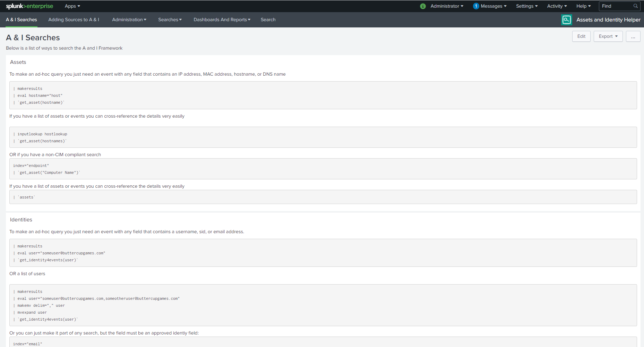The height and width of the screenshot is (347, 644).
Task: Click the makemv delim user line
Action: [39, 306]
